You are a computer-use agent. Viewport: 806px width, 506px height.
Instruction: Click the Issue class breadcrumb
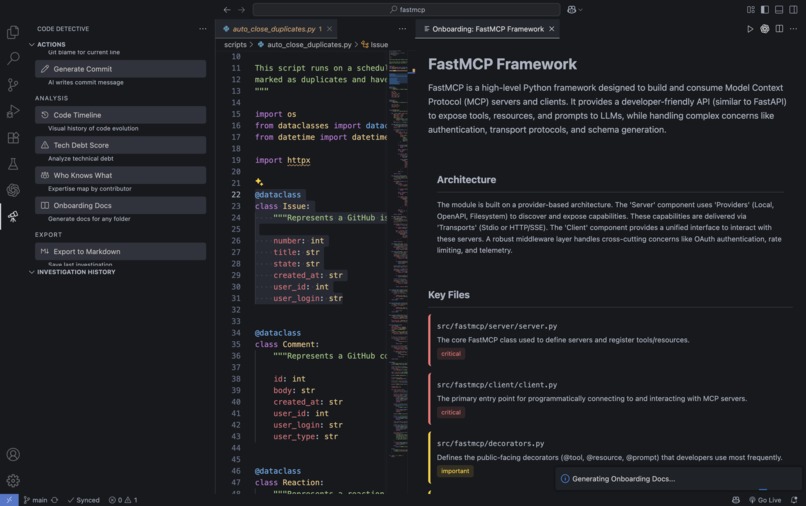click(x=375, y=45)
